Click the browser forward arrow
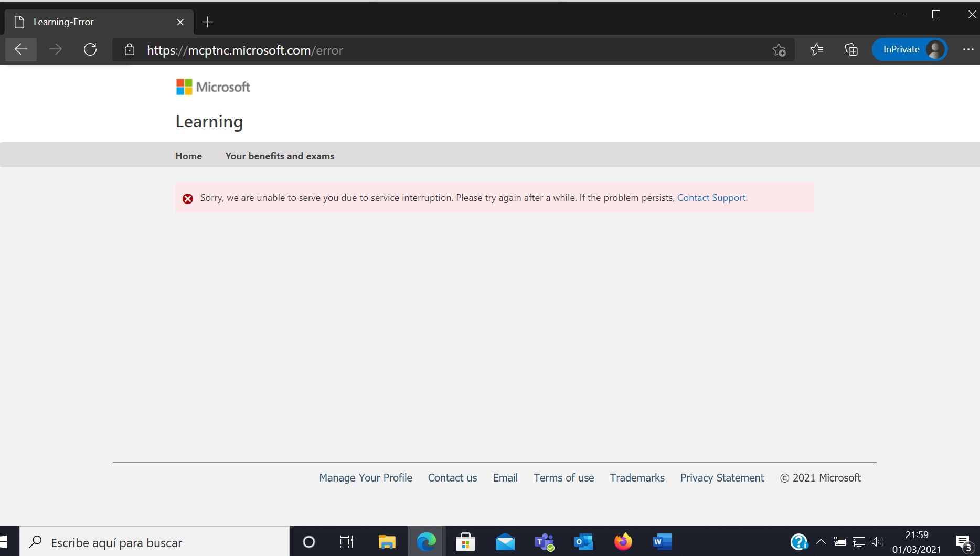The height and width of the screenshot is (556, 980). [x=56, y=49]
